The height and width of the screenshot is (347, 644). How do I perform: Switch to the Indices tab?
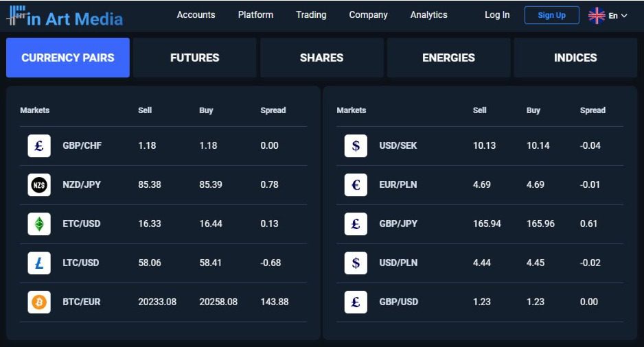(x=575, y=58)
